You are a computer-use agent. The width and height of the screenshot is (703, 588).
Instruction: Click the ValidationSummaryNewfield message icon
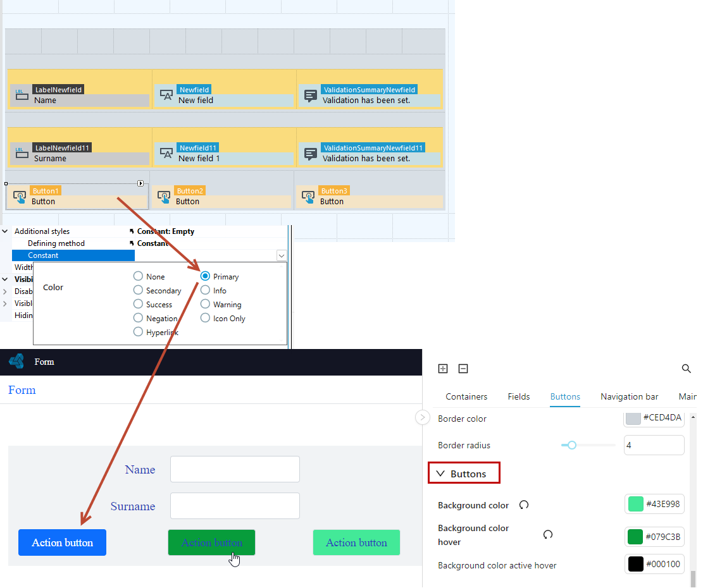(311, 95)
